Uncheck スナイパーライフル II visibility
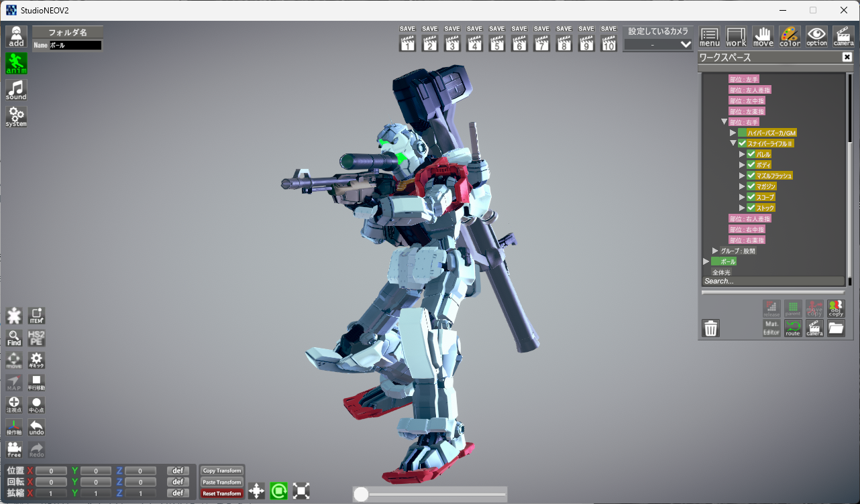 click(x=742, y=143)
